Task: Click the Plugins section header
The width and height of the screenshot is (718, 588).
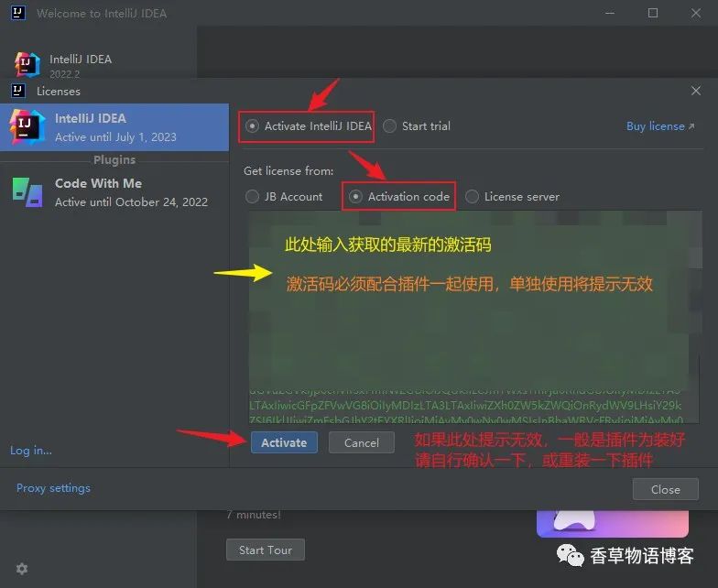Action: (x=114, y=159)
